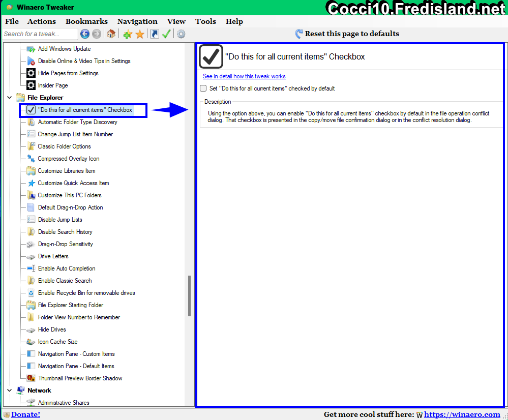Click the Enable Recycle Bin icon

[x=31, y=293]
